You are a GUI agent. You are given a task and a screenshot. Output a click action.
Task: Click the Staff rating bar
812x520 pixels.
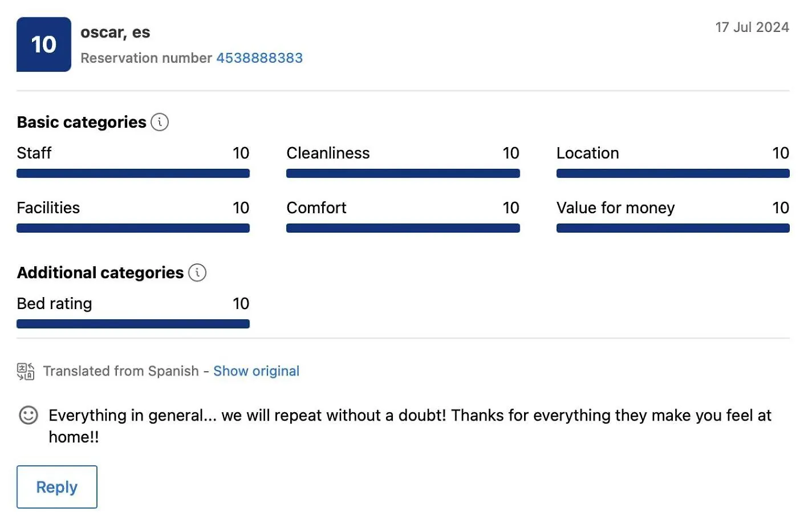[x=133, y=173]
